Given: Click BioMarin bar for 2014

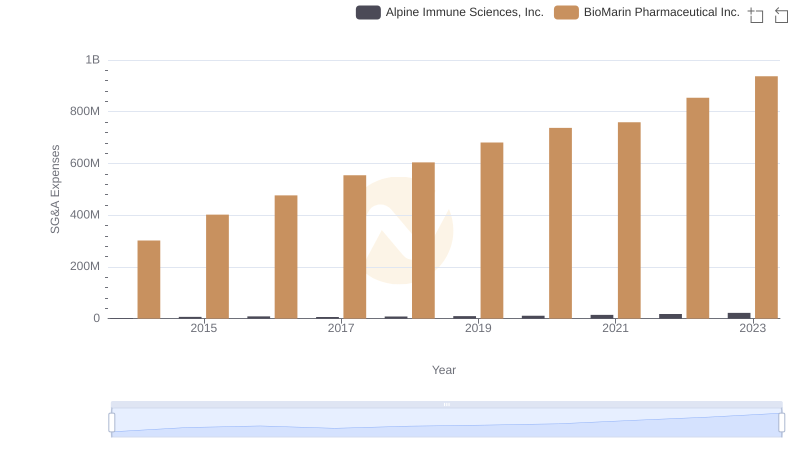Looking at the screenshot, I should pyautogui.click(x=149, y=279).
